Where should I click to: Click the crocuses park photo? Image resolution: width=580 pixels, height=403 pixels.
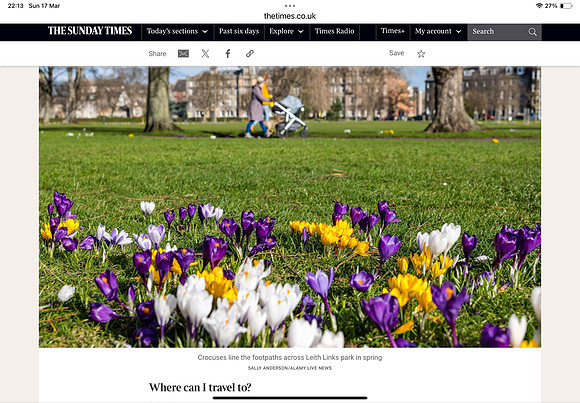290,207
